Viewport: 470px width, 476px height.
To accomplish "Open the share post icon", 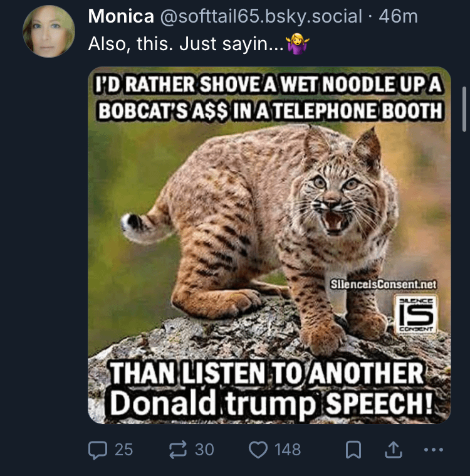I will [x=394, y=449].
